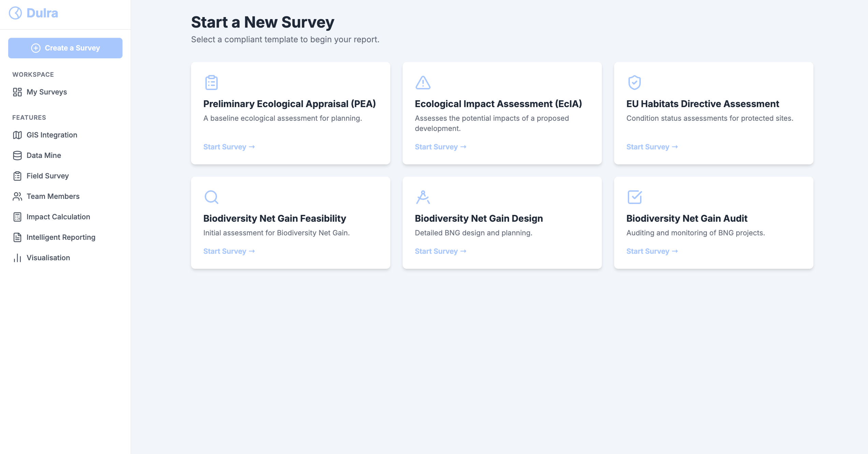
Task: Click the warning triangle icon on EcIA card
Action: point(423,83)
